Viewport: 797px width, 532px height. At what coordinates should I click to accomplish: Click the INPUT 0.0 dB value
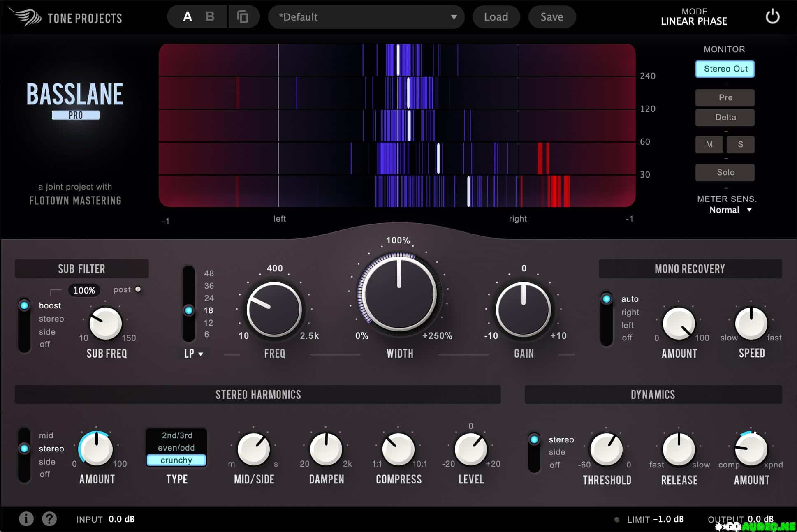(x=122, y=519)
